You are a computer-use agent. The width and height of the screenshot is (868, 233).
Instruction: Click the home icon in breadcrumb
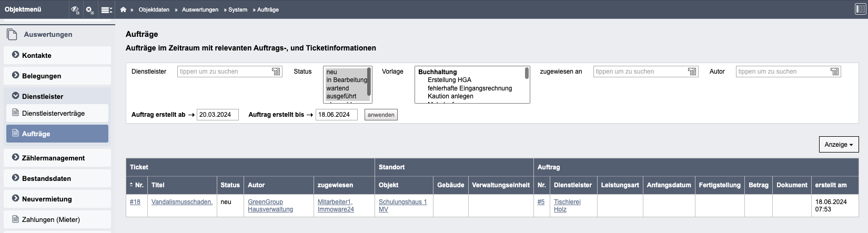pyautogui.click(x=123, y=9)
